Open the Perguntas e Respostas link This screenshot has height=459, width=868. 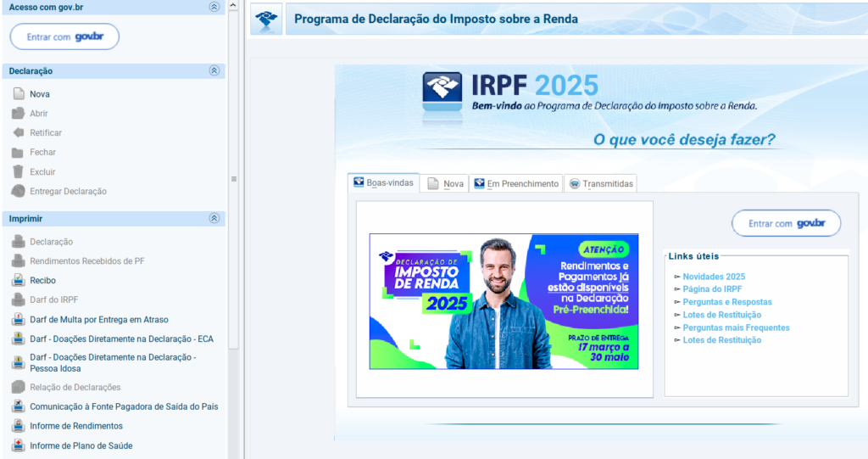coord(726,302)
